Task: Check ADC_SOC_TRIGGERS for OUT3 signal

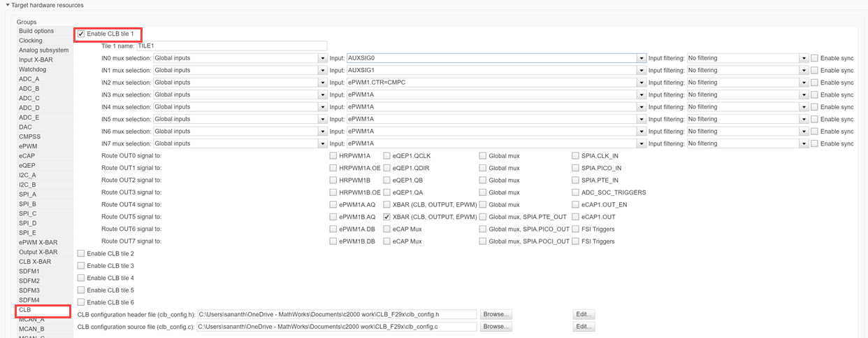Action: [576, 192]
